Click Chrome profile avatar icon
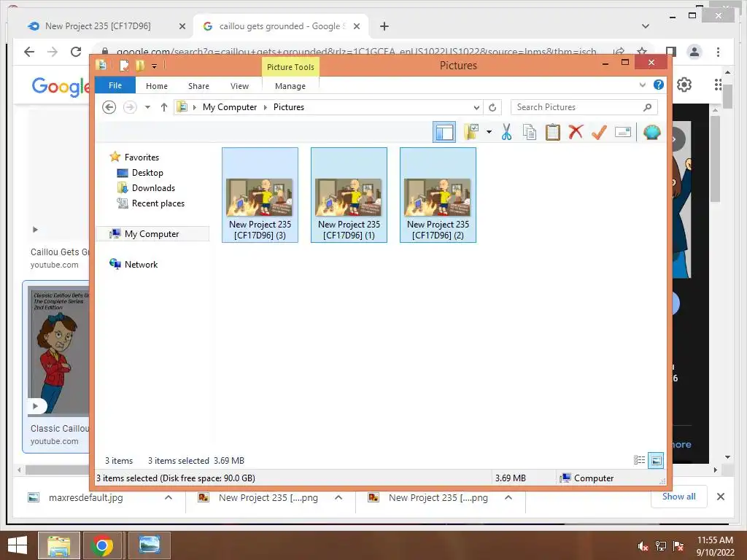747x560 pixels. pyautogui.click(x=694, y=52)
